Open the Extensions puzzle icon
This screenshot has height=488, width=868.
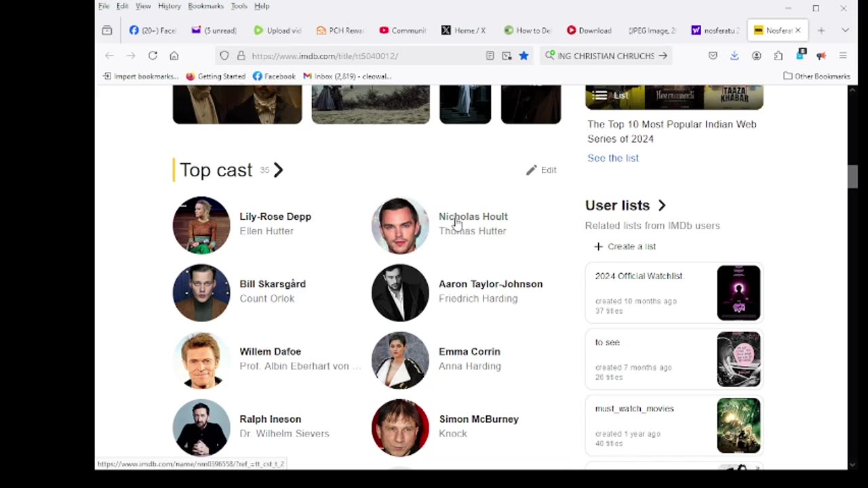[778, 56]
